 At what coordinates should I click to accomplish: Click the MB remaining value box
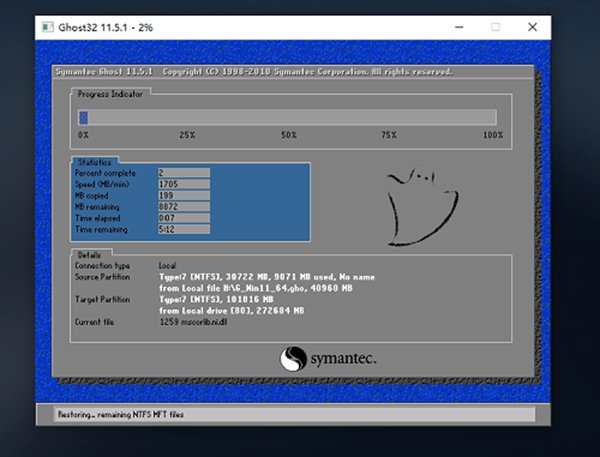183,205
